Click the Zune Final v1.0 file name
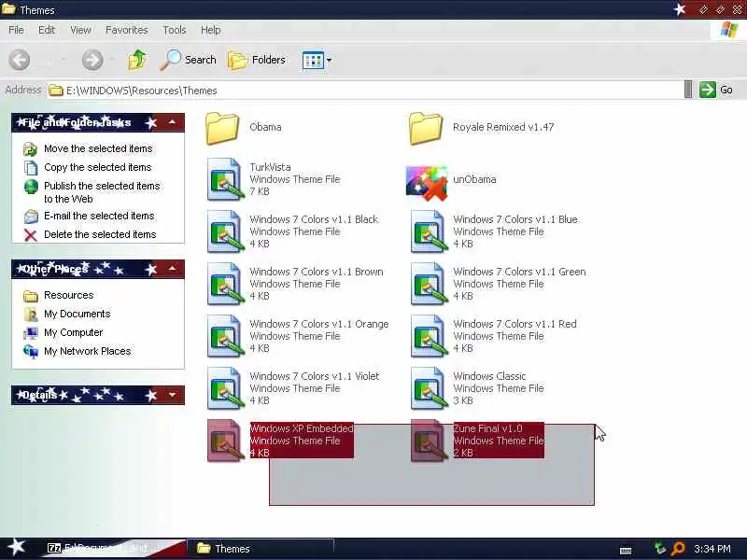Image resolution: width=747 pixels, height=560 pixels. 487,428
